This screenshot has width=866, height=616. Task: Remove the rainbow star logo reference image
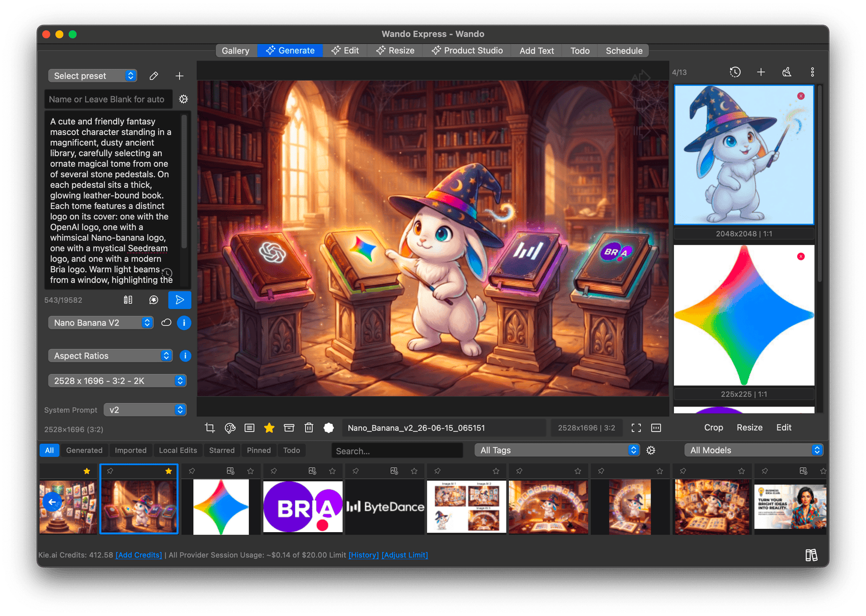[801, 257]
